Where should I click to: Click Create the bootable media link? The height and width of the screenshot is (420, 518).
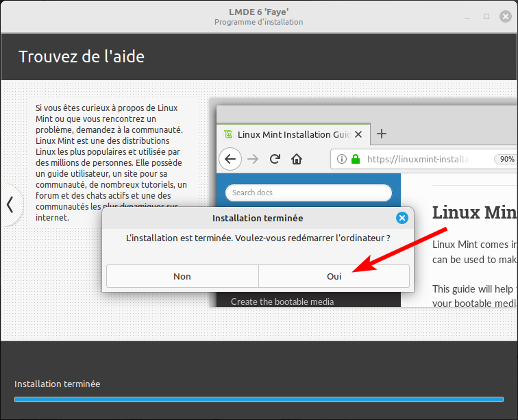[282, 301]
